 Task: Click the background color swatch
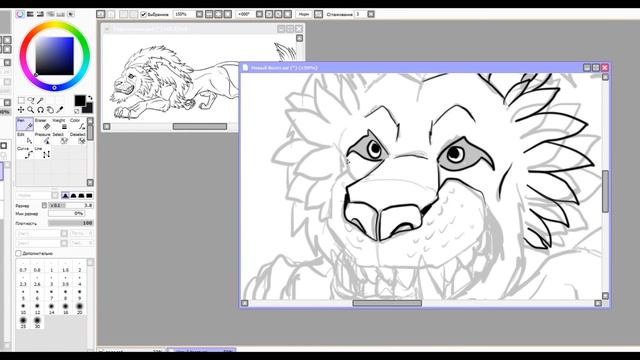coord(88,109)
